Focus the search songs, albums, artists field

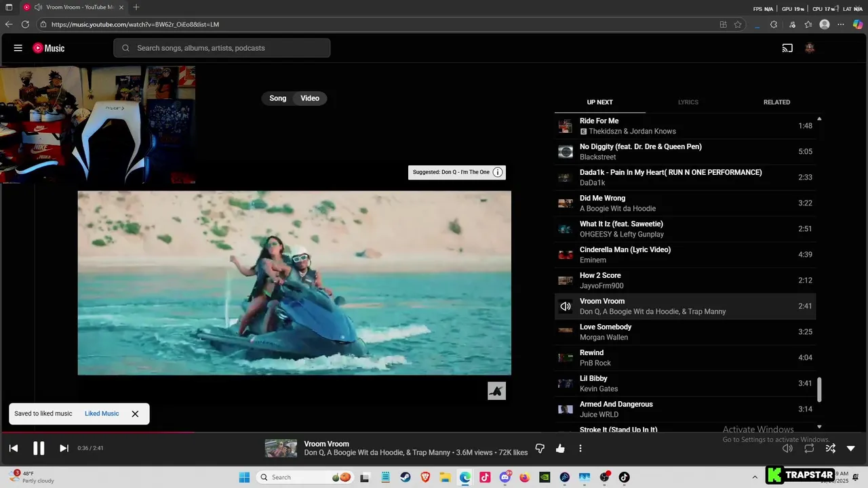point(222,48)
